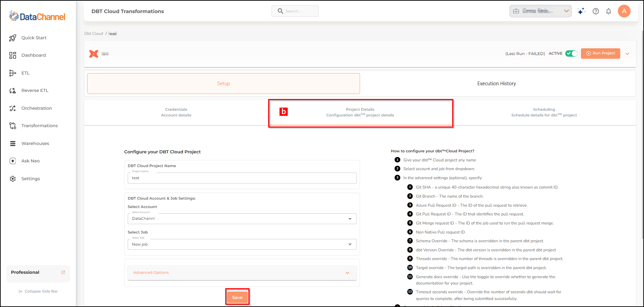Click the Warehouses stack icon
644x307 pixels.
click(x=13, y=144)
